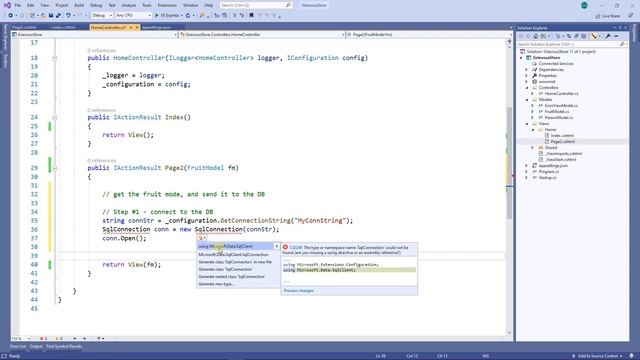This screenshot has width=640, height=360.
Task: Click the search magnifier icon in the search box
Action: coord(288,5)
